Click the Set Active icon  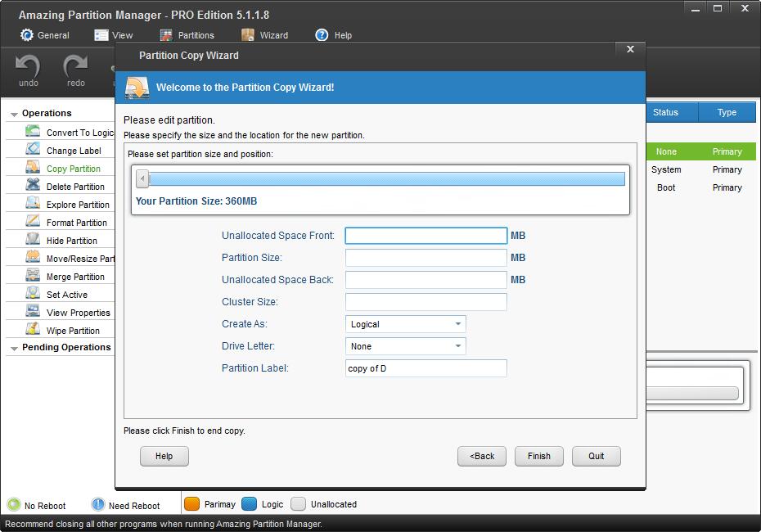(x=33, y=293)
